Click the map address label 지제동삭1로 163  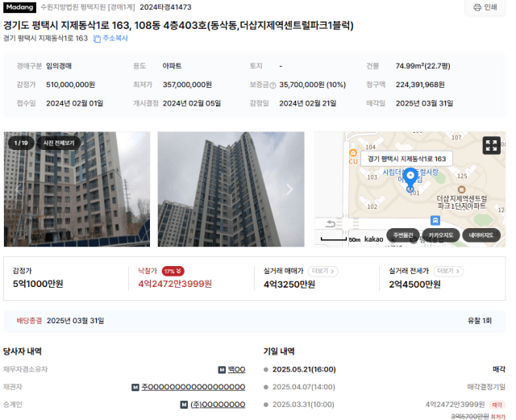[406, 159]
